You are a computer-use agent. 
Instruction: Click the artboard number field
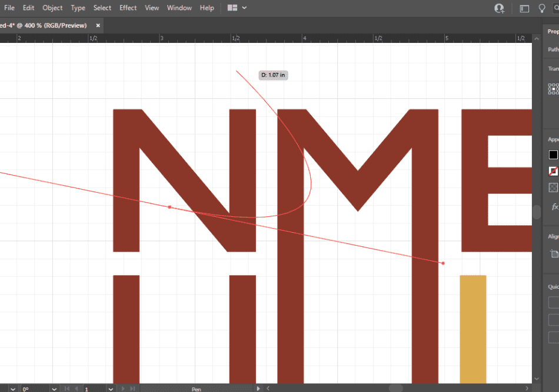(95, 389)
